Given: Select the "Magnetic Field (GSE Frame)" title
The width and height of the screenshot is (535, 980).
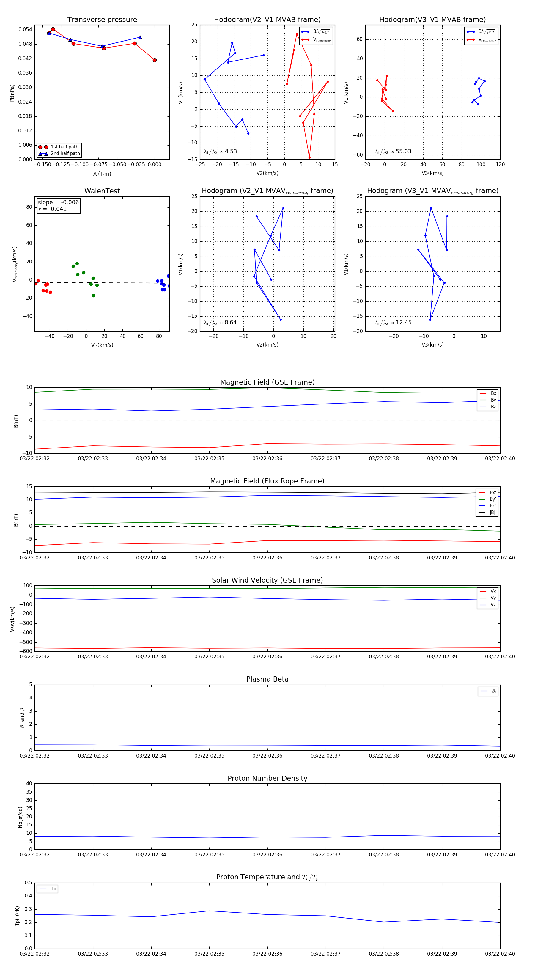Looking at the screenshot, I should pos(267,382).
